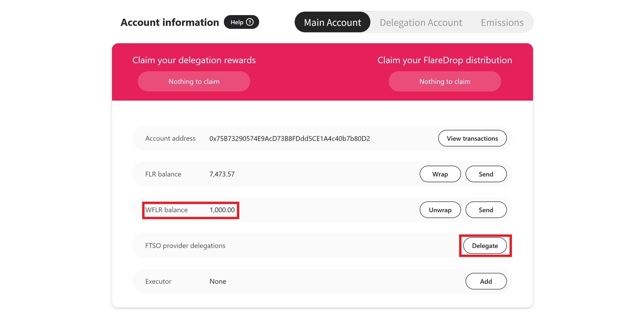
Task: Click the account address hash text
Action: pyautogui.click(x=289, y=139)
